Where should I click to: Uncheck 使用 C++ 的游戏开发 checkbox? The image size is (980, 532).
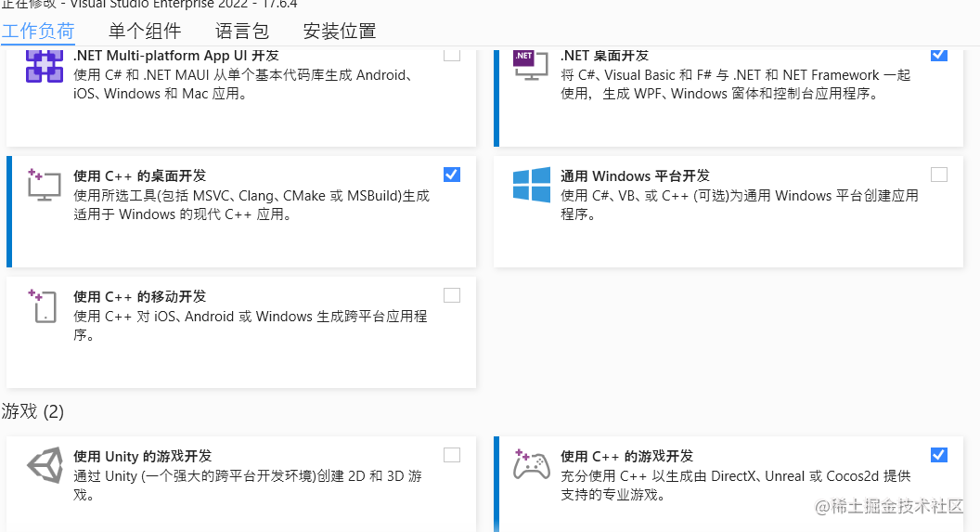tap(939, 455)
